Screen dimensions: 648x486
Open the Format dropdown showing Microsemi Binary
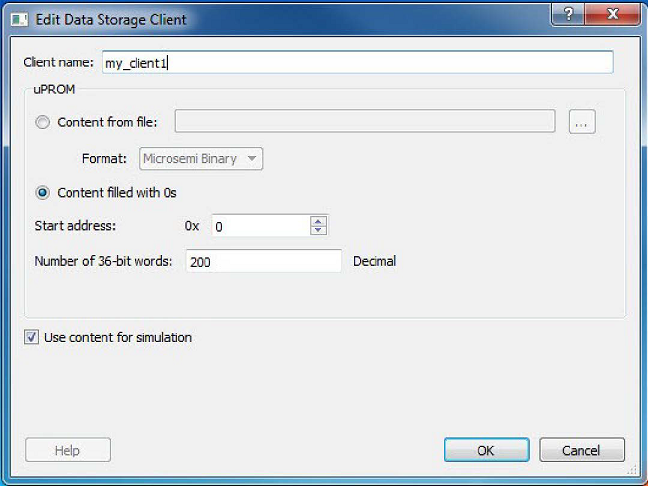click(x=201, y=158)
